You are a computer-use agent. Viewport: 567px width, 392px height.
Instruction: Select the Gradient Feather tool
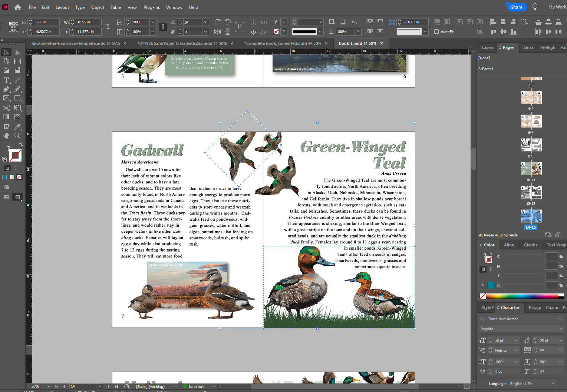17,117
